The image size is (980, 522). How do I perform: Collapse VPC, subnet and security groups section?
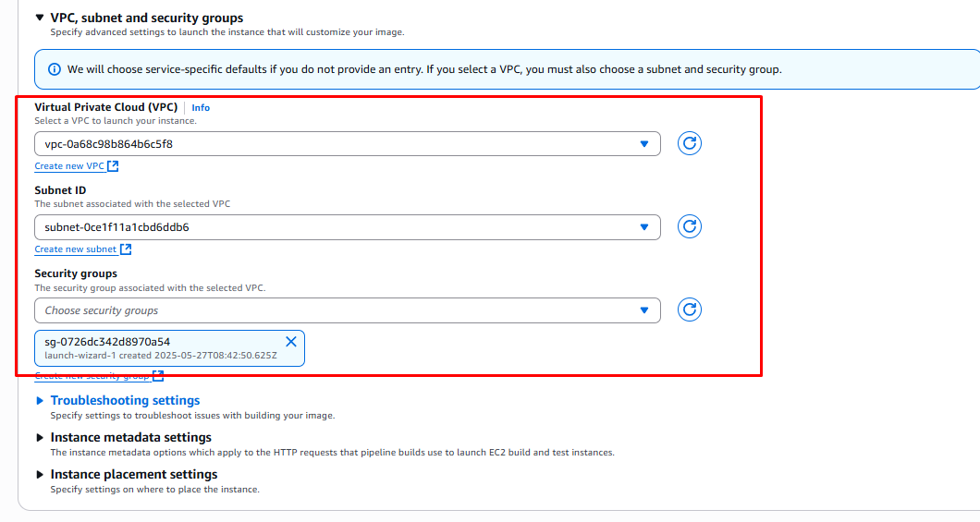(x=40, y=18)
